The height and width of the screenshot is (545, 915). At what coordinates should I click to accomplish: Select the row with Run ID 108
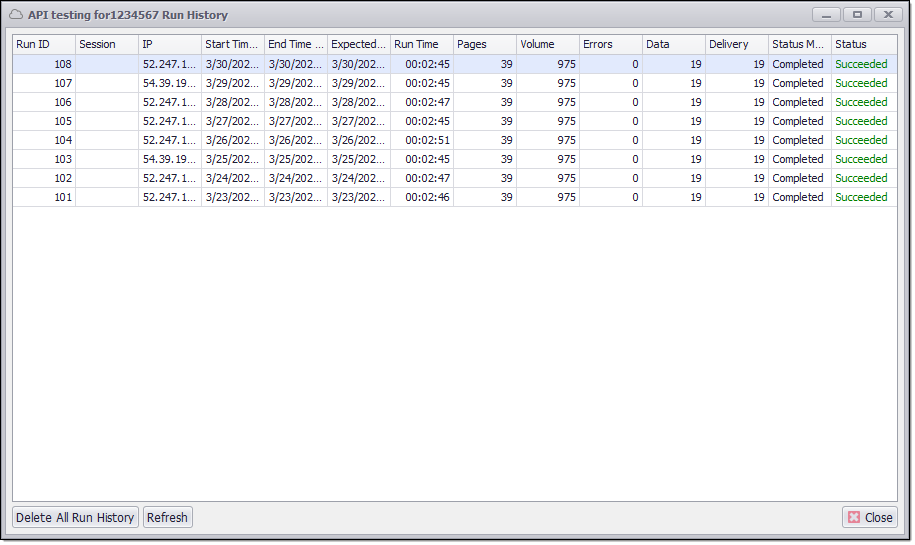pyautogui.click(x=43, y=64)
